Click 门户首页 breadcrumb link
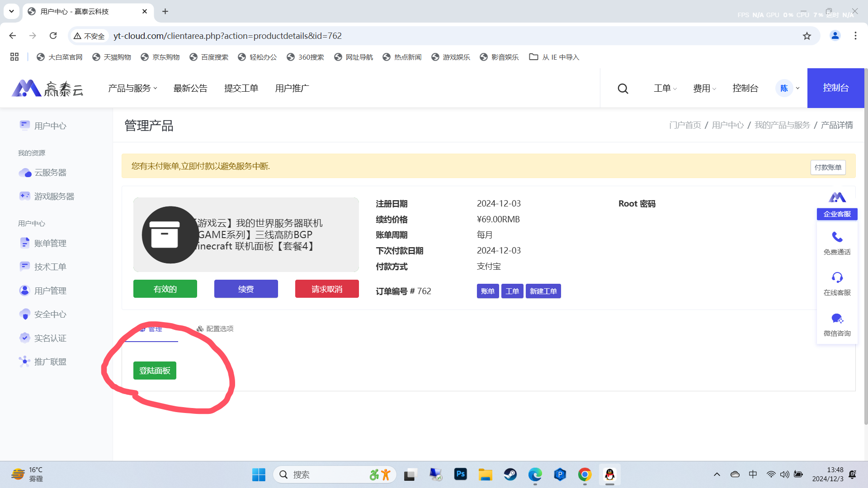Screen dimensions: 868x488 [685, 125]
